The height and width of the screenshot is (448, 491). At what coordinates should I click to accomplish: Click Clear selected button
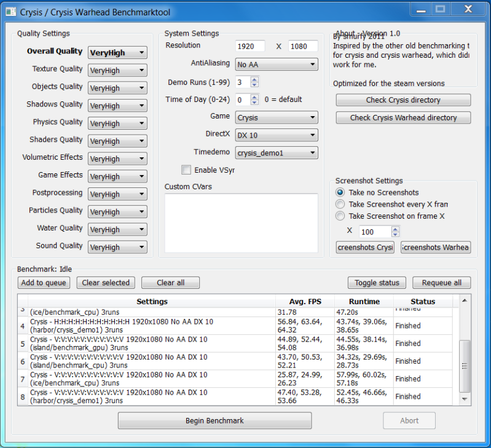tap(106, 283)
